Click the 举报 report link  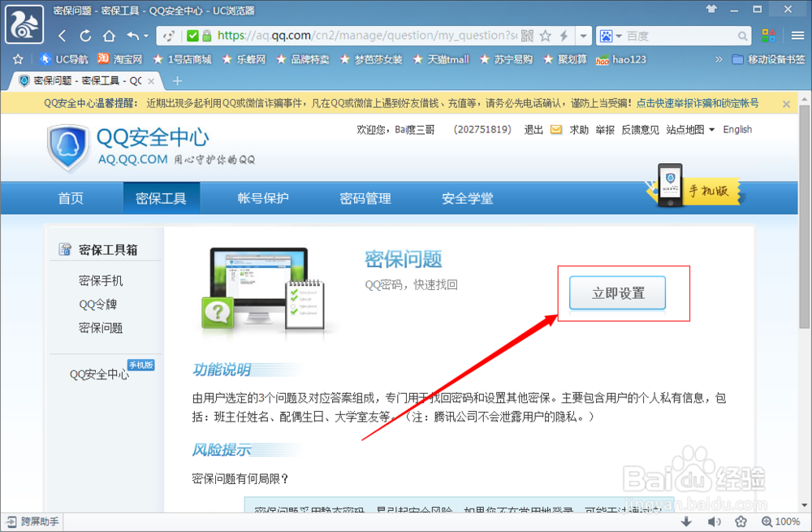(x=605, y=129)
